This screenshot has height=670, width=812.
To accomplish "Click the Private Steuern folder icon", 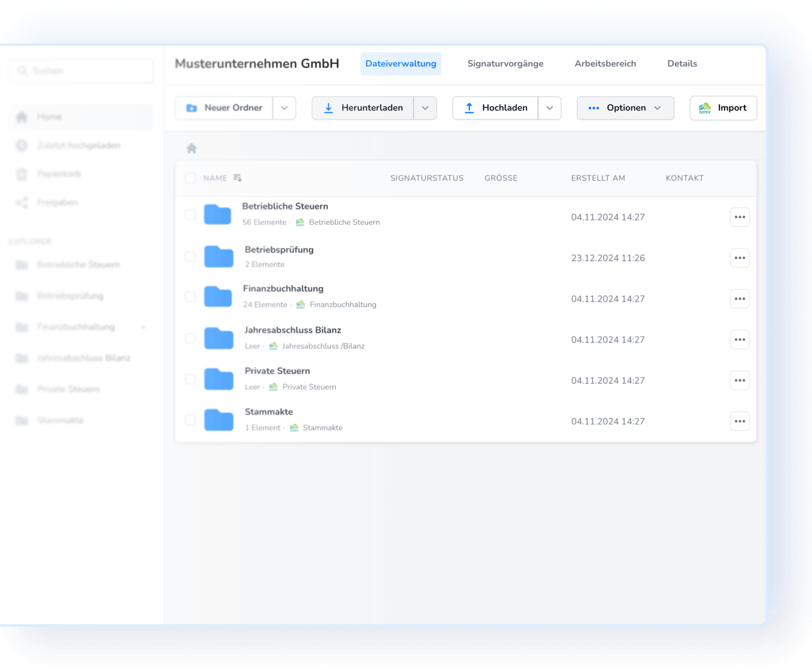I will click(218, 379).
